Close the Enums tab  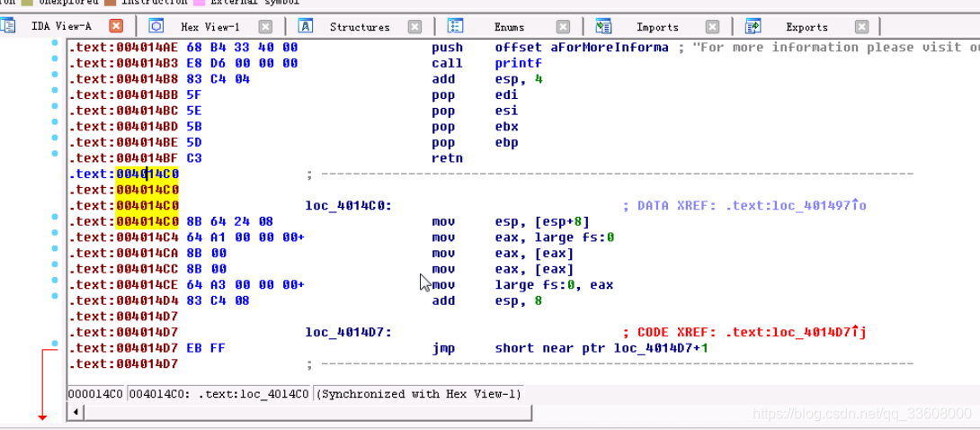click(563, 27)
